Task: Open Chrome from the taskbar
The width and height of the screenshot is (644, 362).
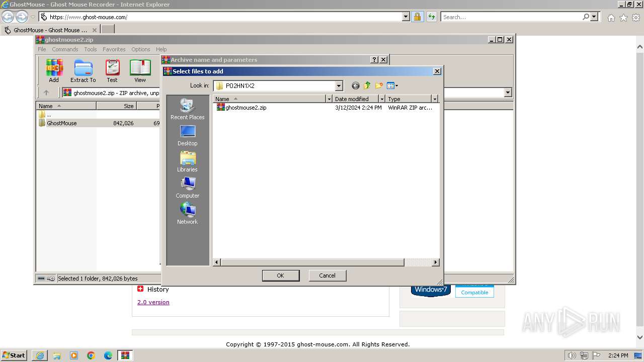Action: [x=91, y=355]
